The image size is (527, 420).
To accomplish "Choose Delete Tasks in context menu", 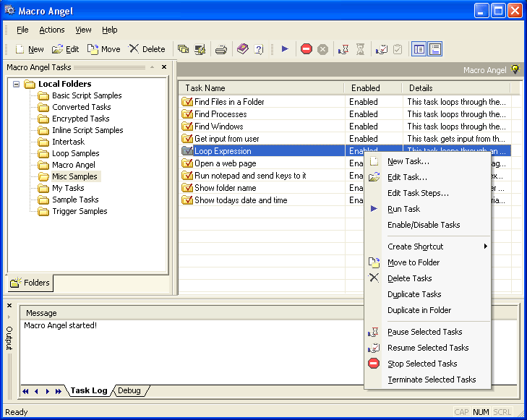I will (427, 278).
